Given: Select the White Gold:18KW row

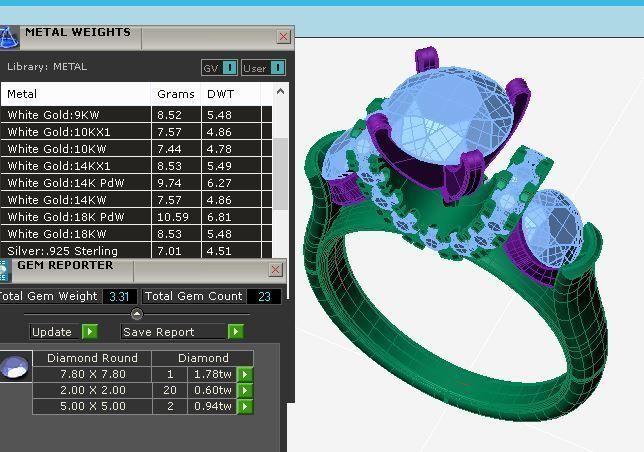Looking at the screenshot, I should pos(136,234).
